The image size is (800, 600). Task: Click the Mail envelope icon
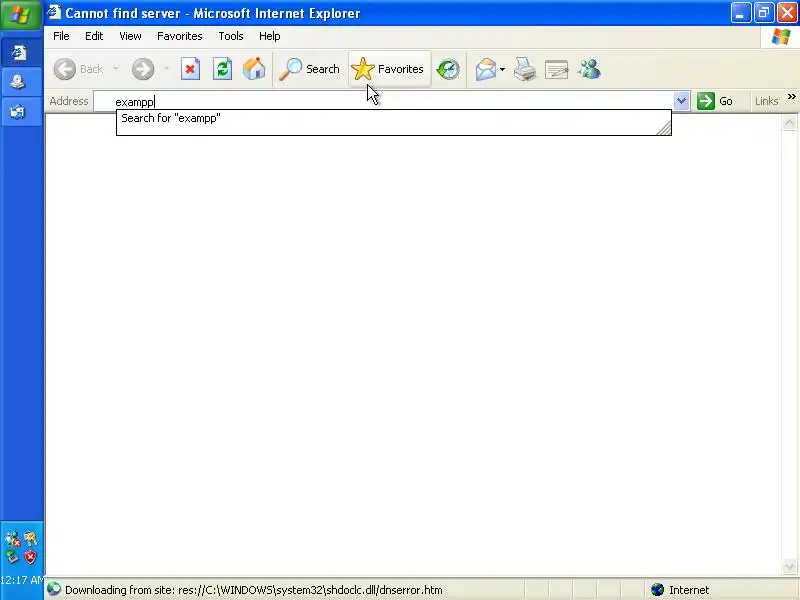485,69
